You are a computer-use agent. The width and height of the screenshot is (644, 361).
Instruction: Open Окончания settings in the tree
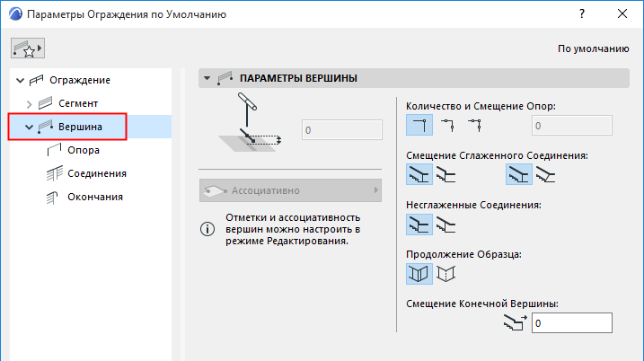[x=95, y=197]
